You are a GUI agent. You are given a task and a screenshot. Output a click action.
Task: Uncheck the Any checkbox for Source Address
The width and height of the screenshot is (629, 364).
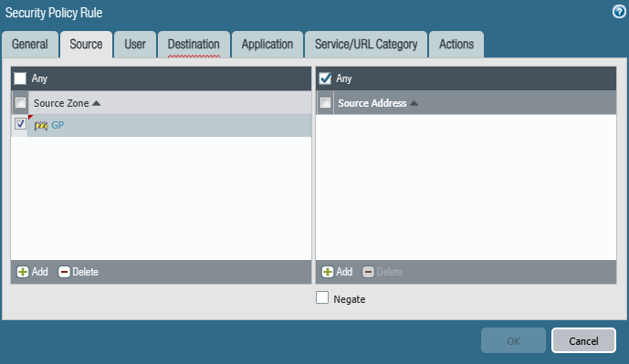coord(325,78)
